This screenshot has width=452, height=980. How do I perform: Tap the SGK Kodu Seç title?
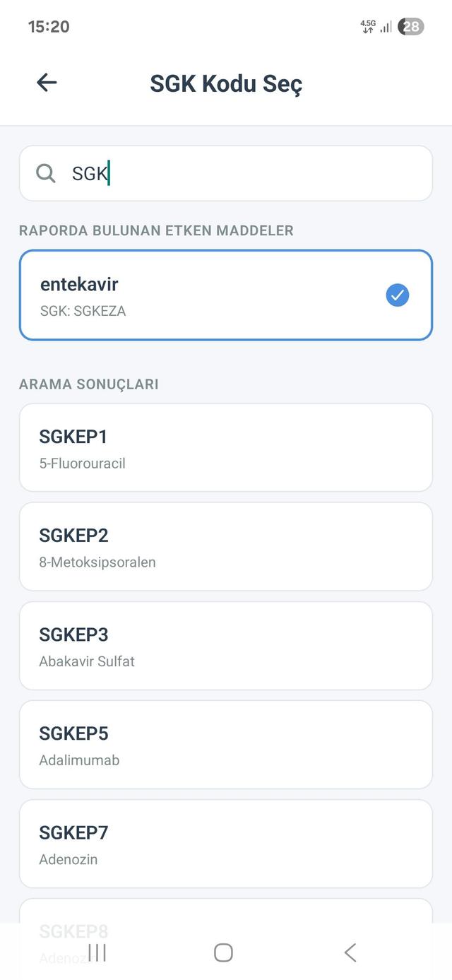[226, 83]
